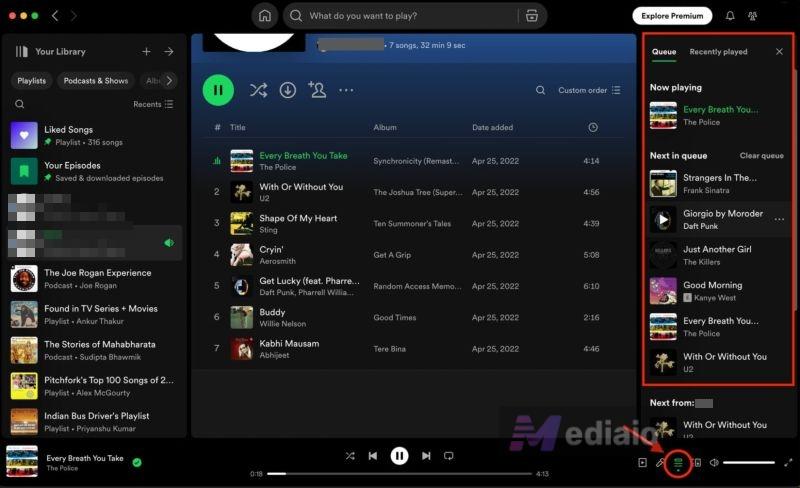This screenshot has width=800, height=488.
Task: Open the Browse icon in search bar
Action: (532, 16)
